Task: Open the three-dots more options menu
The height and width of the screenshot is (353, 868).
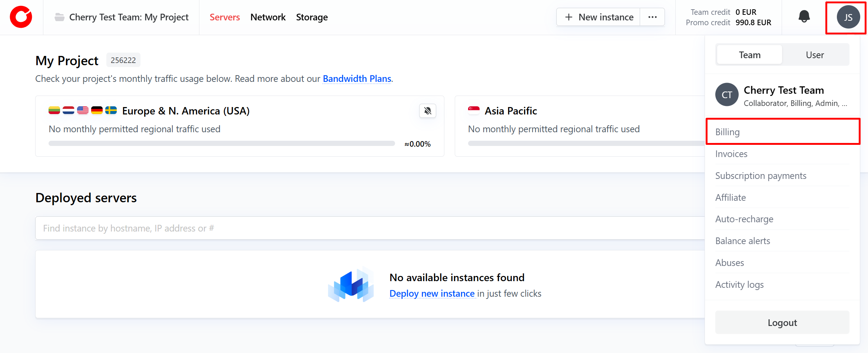Action: click(x=652, y=17)
